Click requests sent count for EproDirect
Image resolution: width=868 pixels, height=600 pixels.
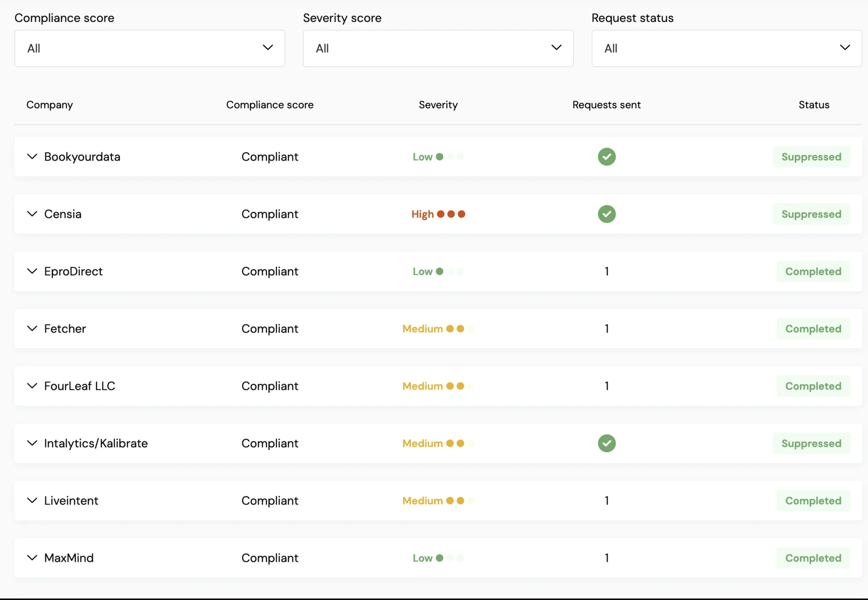click(607, 271)
